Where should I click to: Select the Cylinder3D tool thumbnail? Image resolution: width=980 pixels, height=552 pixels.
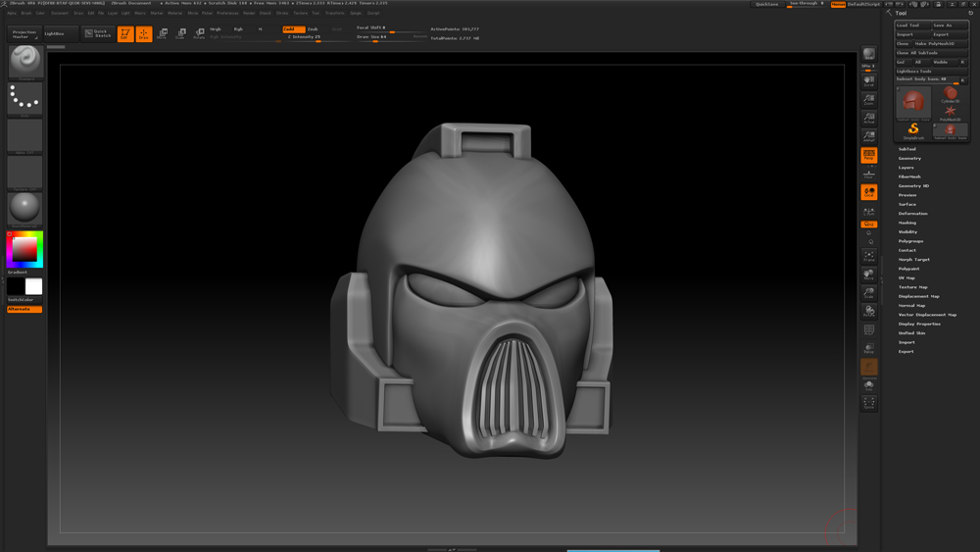click(x=950, y=95)
